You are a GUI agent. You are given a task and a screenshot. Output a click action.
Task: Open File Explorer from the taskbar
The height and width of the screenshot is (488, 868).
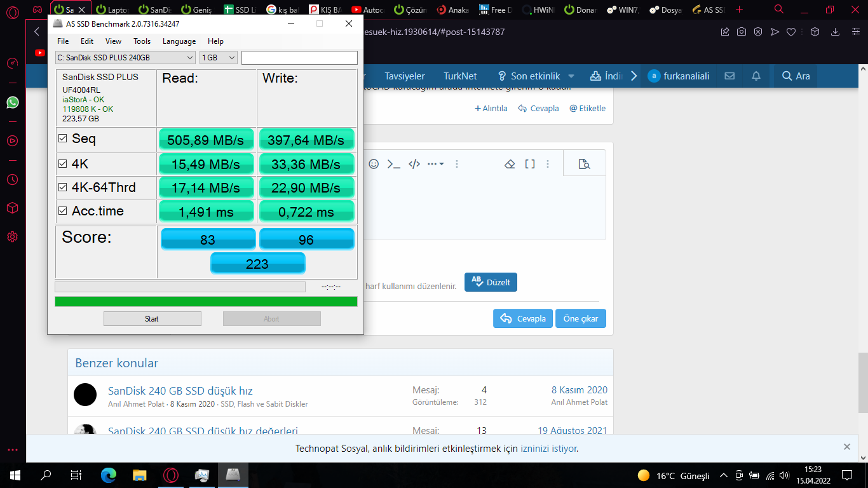[x=139, y=475]
